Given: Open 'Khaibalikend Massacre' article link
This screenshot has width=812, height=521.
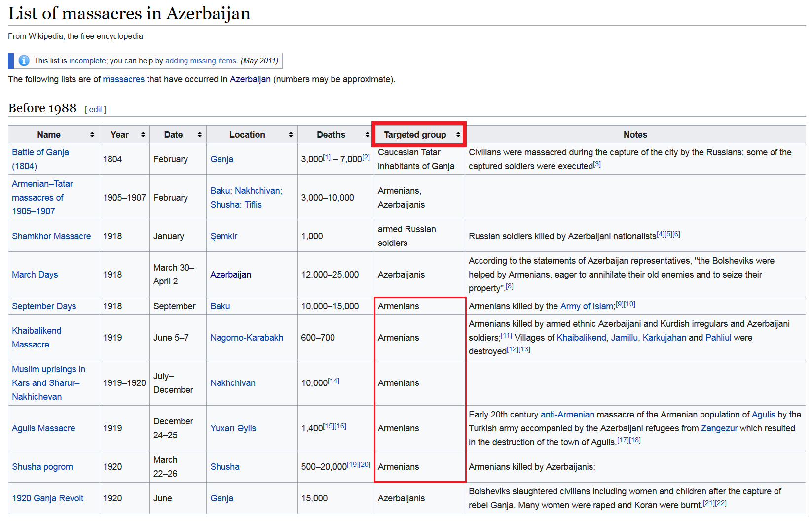Looking at the screenshot, I should (37, 338).
